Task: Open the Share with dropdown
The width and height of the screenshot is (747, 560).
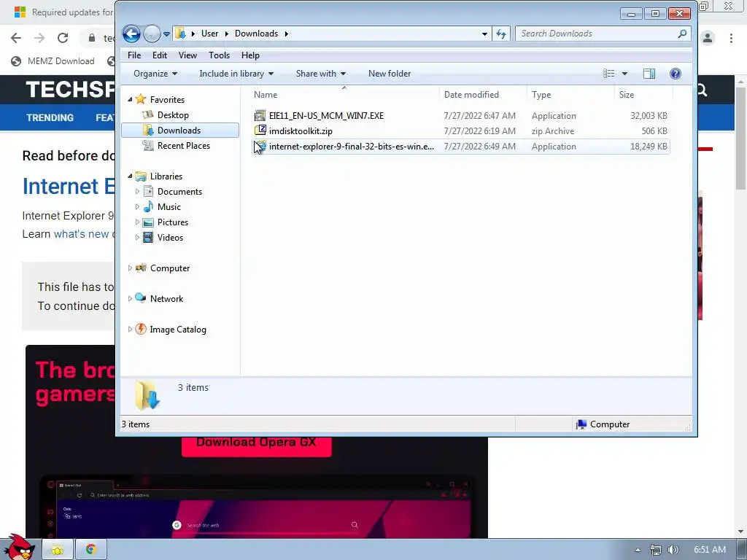Action: point(321,74)
